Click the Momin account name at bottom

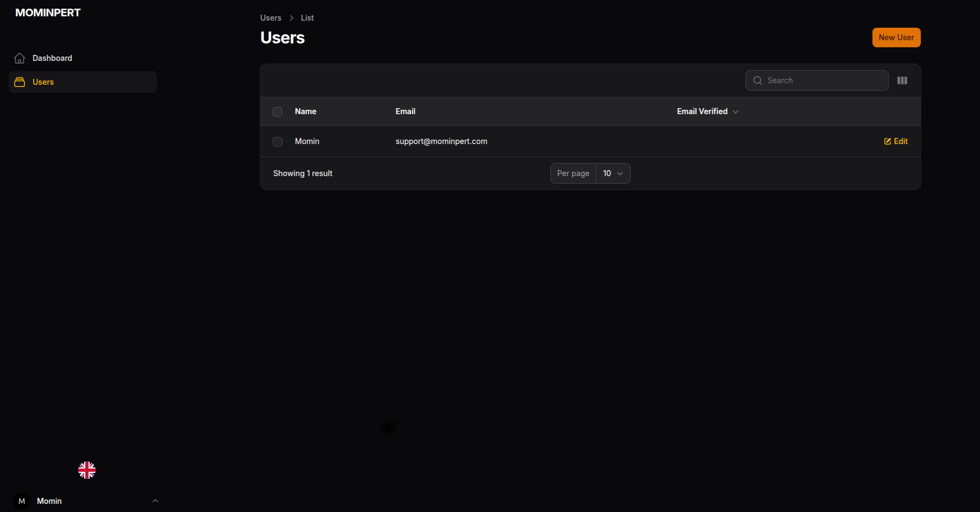click(x=49, y=501)
